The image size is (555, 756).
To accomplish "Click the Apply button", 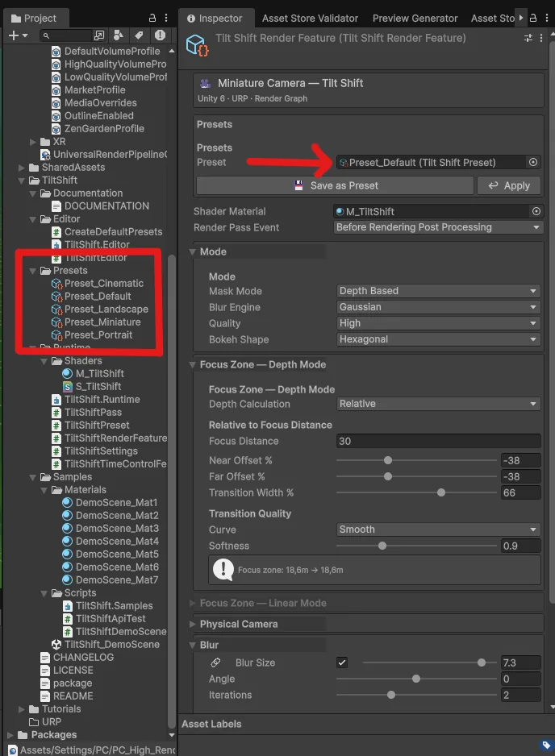I will 509,185.
